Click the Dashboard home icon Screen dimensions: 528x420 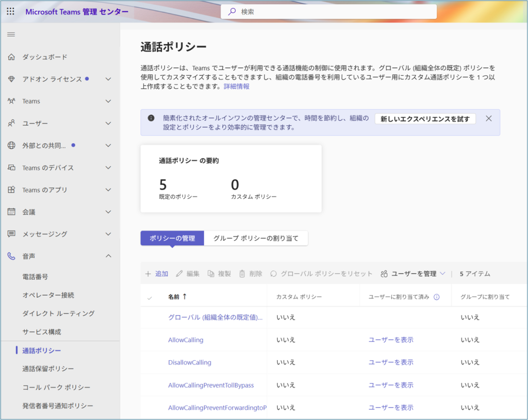pyautogui.click(x=11, y=57)
